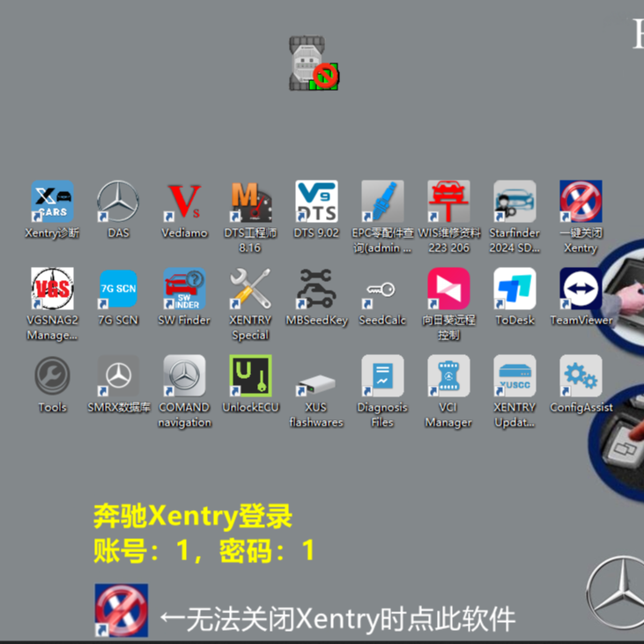Open Vediamo desktop shortcut

pyautogui.click(x=184, y=203)
